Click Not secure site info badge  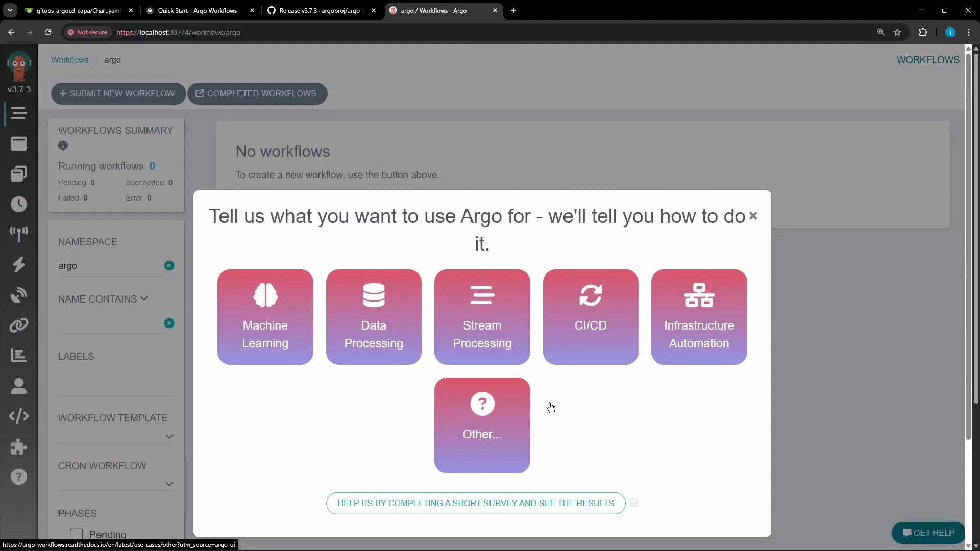click(88, 32)
